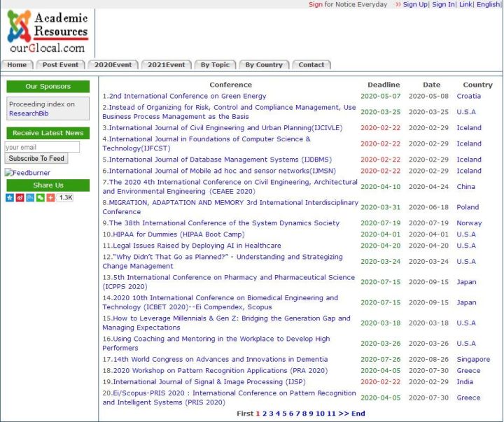Open more share options plus icon
This screenshot has height=422, width=504.
point(51,197)
